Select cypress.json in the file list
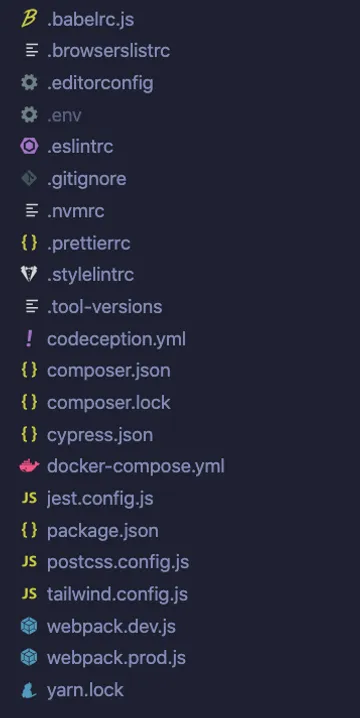Image resolution: width=360 pixels, height=718 pixels. [100, 435]
